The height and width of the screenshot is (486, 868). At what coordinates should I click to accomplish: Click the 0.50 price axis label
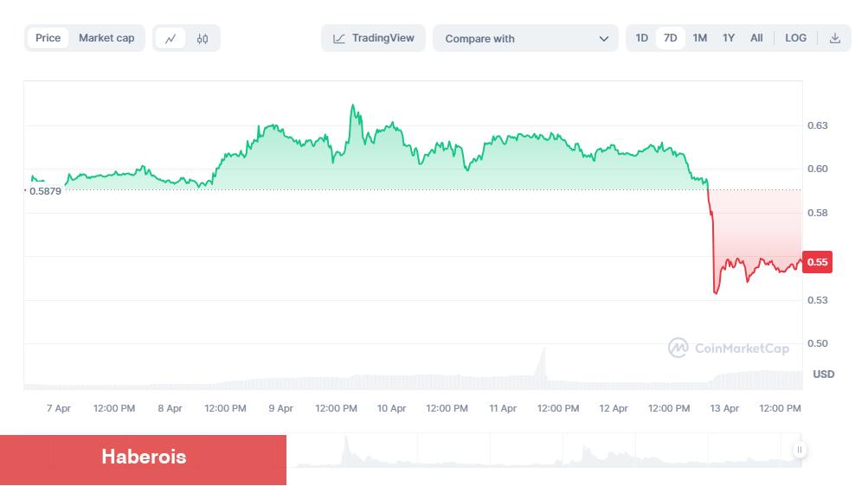coord(818,343)
